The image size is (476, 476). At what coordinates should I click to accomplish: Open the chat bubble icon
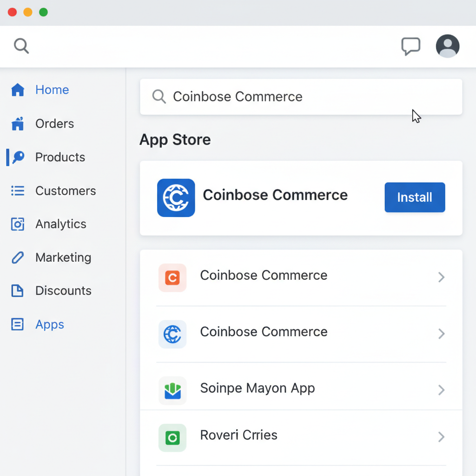pyautogui.click(x=411, y=46)
